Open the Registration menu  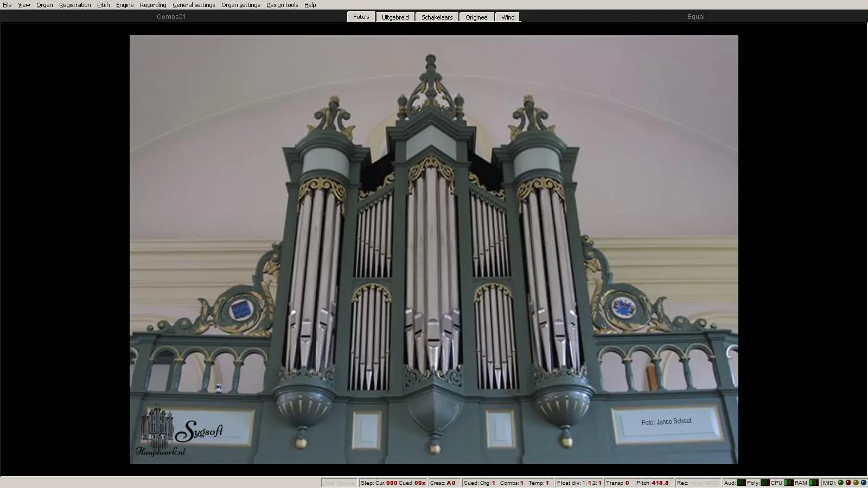(75, 5)
